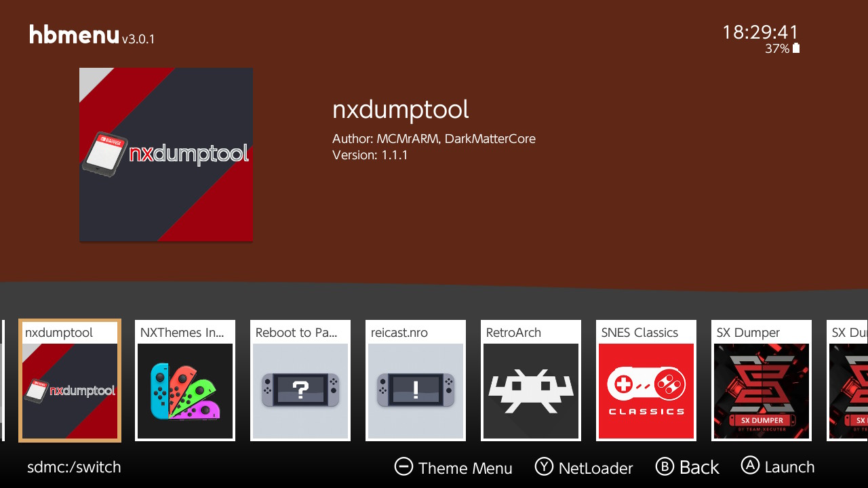This screenshot has width=868, height=488.
Task: Click the Author: MCMrARM, DarkMatterCore text
Action: click(x=434, y=138)
